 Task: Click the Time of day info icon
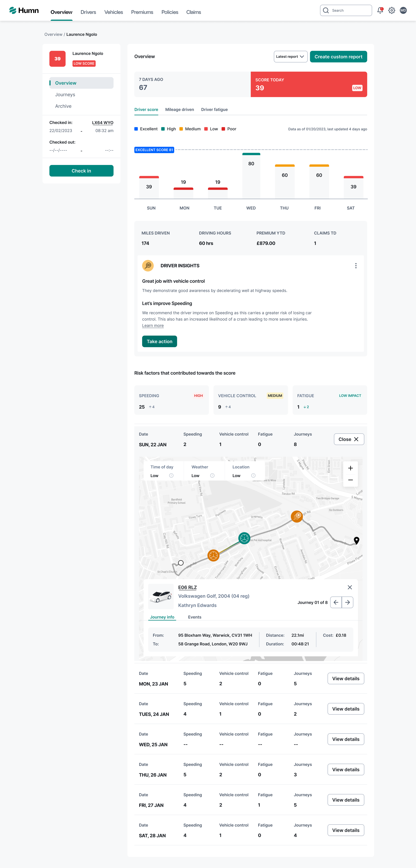[171, 476]
